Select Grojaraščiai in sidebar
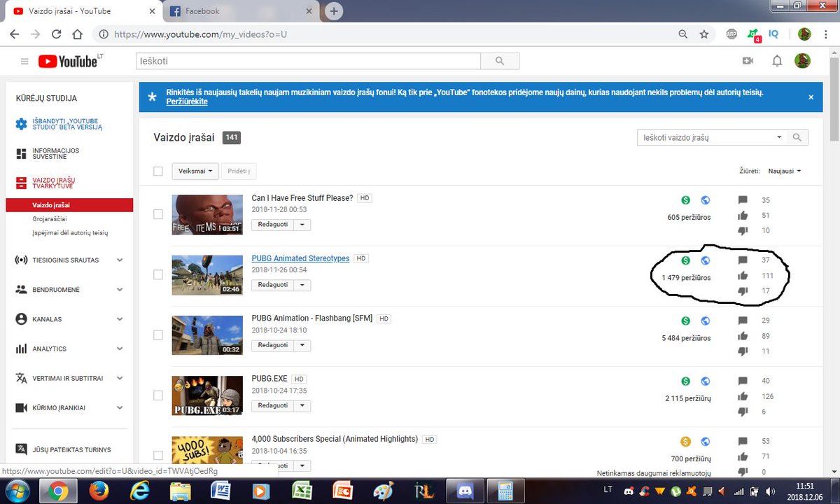Viewport: 840px width, 504px height. (x=49, y=219)
